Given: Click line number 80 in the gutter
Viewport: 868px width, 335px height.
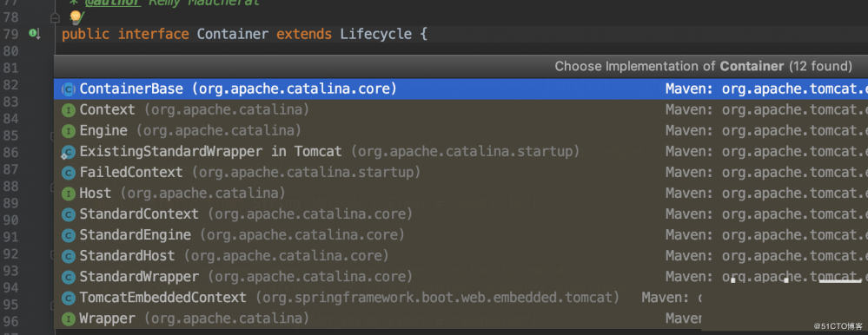Looking at the screenshot, I should [x=10, y=51].
